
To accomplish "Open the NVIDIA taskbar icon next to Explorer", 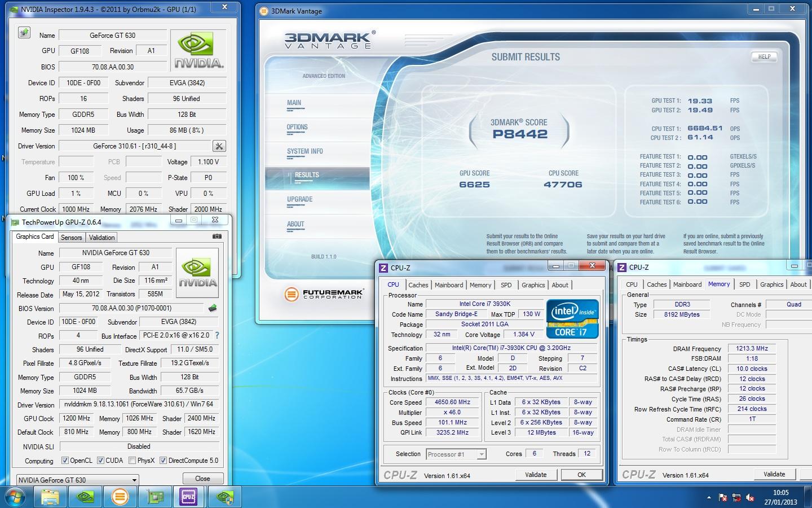I will click(85, 497).
